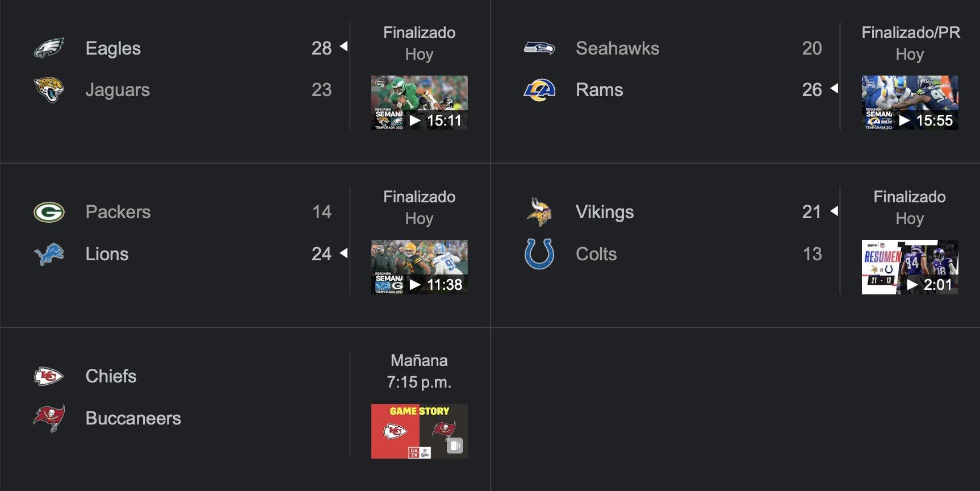Click the Mañana 7:15 p.m. game time
Viewport: 980px width, 491px height.
419,371
